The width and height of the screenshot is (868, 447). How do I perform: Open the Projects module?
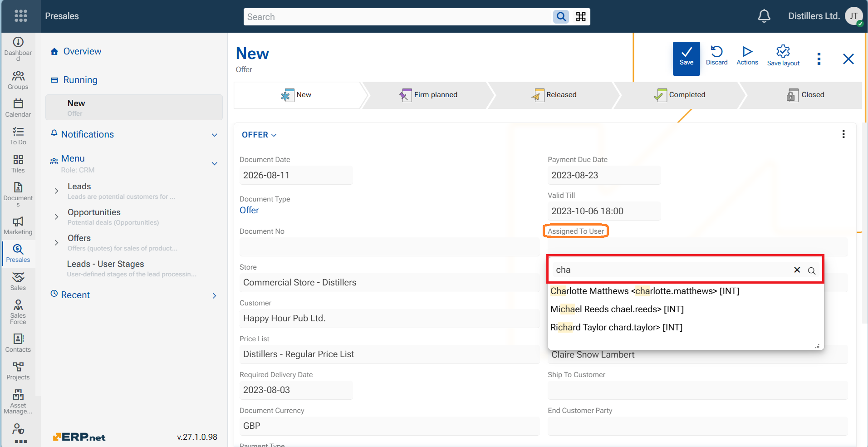(x=18, y=371)
